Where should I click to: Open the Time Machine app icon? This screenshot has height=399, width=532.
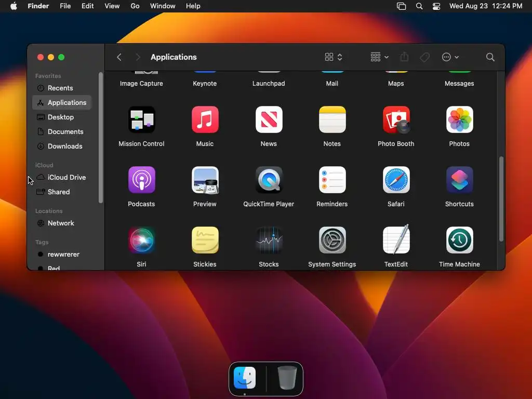click(459, 240)
